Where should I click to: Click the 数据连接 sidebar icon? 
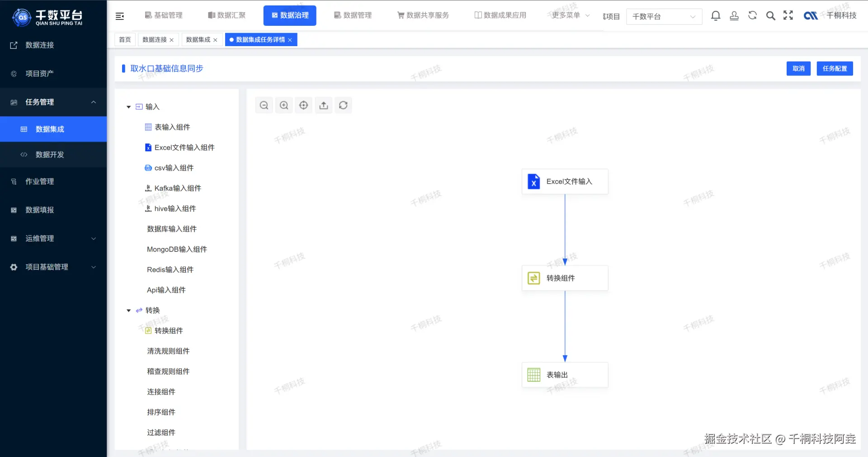tap(14, 45)
